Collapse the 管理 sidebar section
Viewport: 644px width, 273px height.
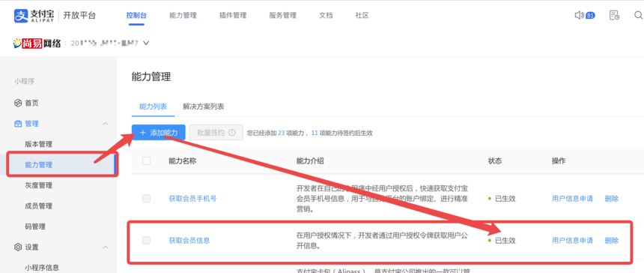105,124
